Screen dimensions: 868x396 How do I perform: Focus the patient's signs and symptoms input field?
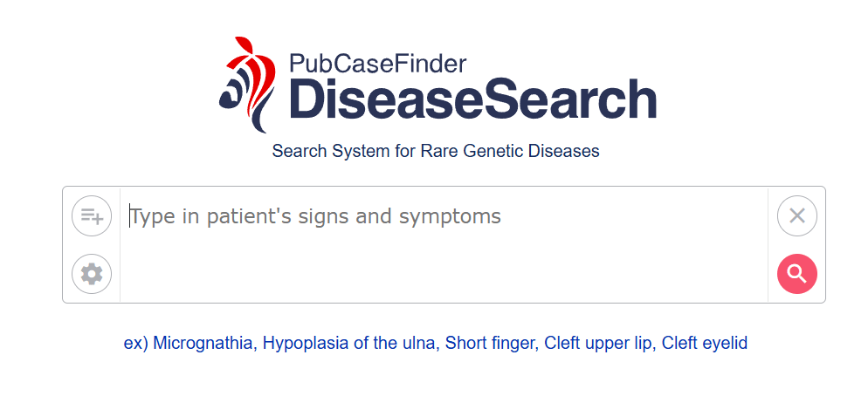(444, 244)
